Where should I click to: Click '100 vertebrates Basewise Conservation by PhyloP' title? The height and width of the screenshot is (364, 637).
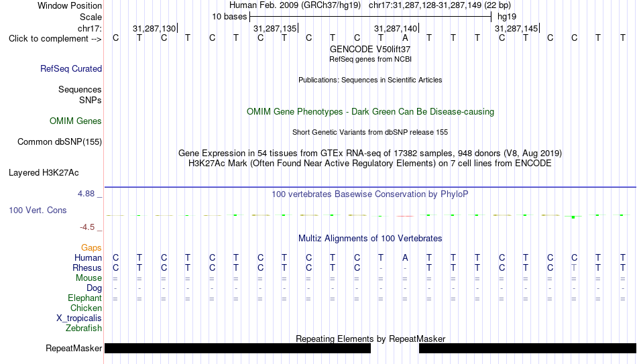click(x=370, y=194)
